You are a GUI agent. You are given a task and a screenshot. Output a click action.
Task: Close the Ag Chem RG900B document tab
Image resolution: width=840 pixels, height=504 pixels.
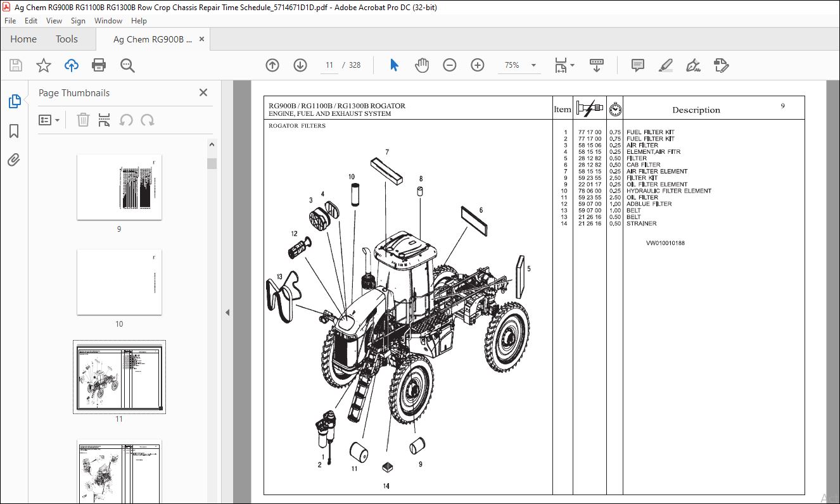(202, 39)
